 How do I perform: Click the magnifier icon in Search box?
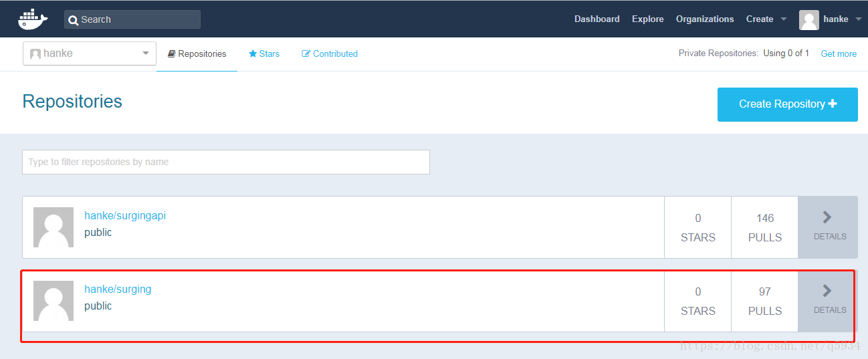pyautogui.click(x=74, y=20)
